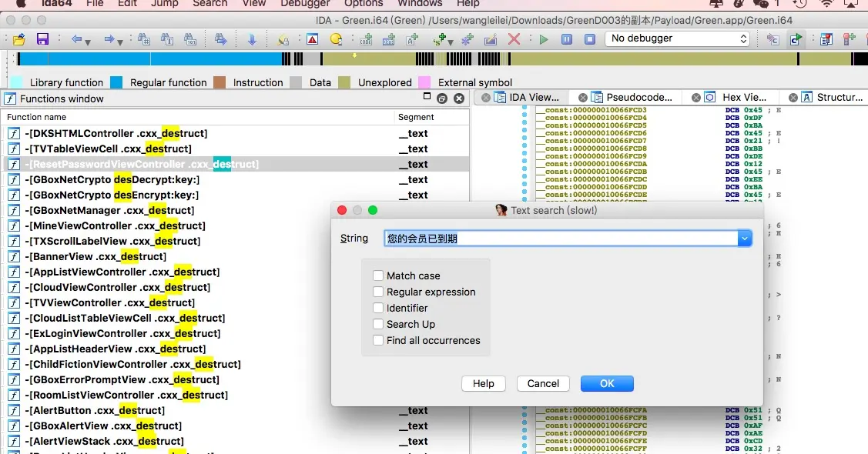Viewport: 868px width, 454px height.
Task: Enable the Match case checkbox
Action: [x=378, y=275]
